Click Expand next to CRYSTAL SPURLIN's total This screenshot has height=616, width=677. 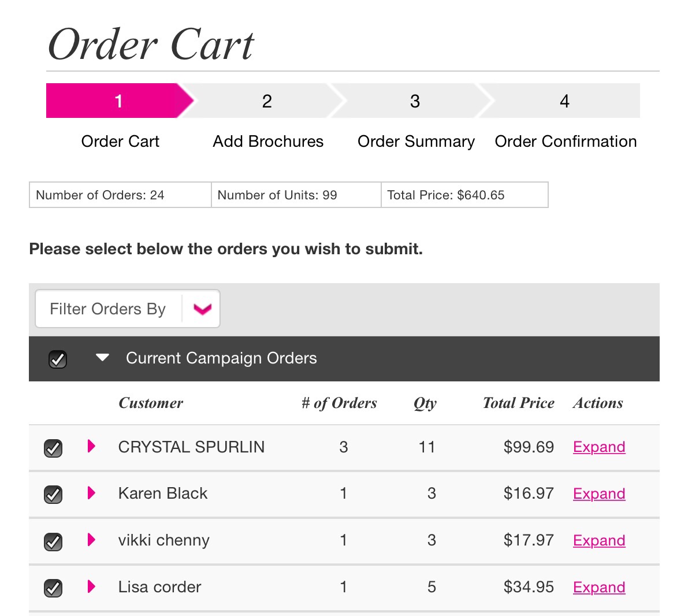598,447
